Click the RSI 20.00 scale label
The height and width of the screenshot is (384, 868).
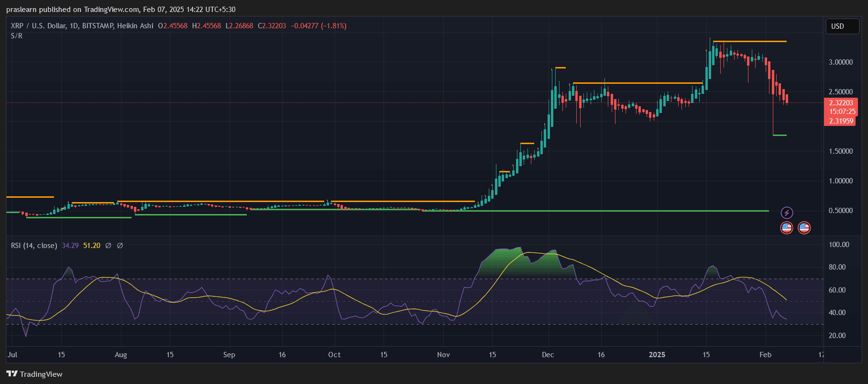pos(837,336)
